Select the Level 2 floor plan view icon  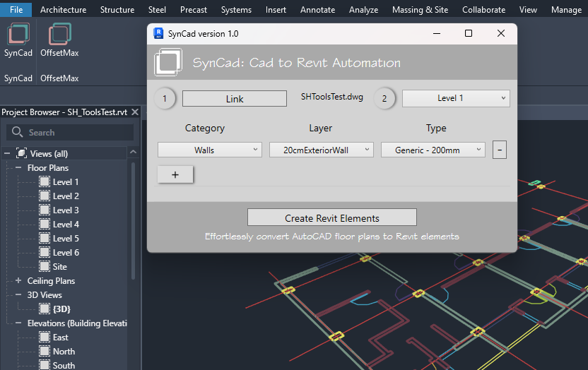tap(45, 196)
